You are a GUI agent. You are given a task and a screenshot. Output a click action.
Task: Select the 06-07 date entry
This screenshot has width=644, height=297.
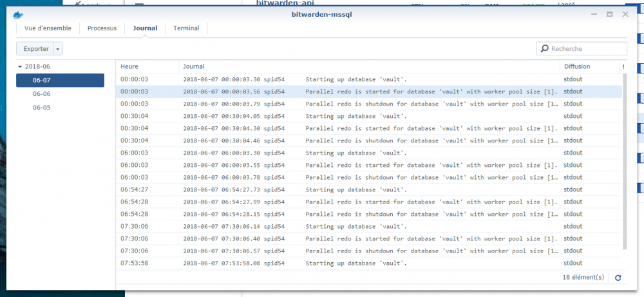pyautogui.click(x=61, y=81)
